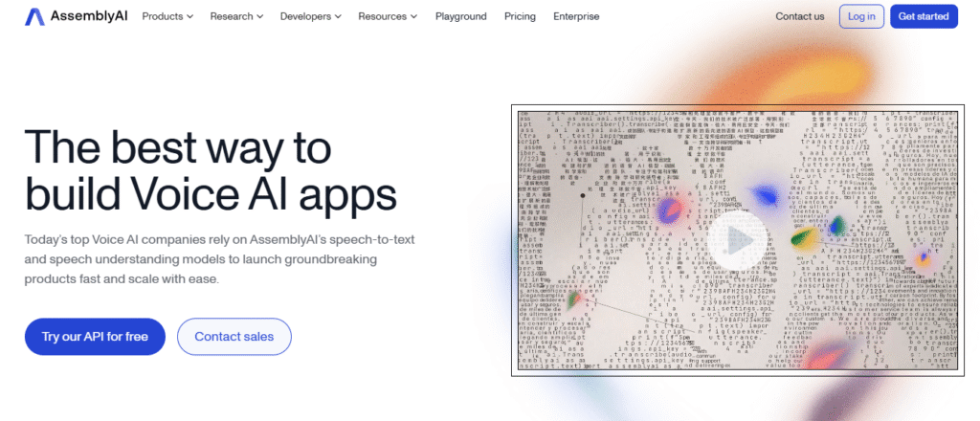Navigate to Enterprise
This screenshot has height=421, width=980.
pyautogui.click(x=576, y=17)
